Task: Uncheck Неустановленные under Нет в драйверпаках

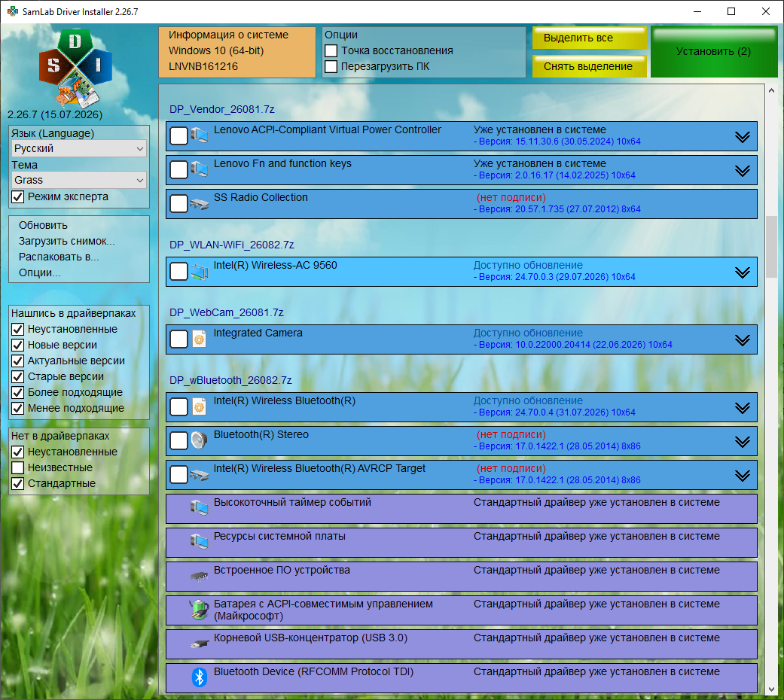Action: [18, 452]
